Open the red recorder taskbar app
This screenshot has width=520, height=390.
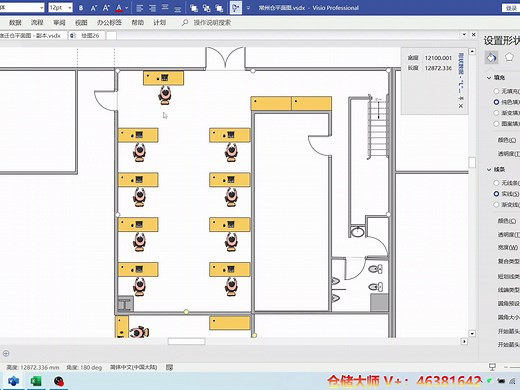(x=59, y=381)
